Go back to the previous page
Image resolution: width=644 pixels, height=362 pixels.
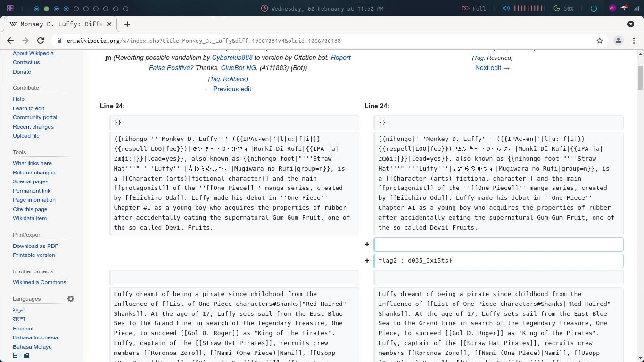coord(10,41)
